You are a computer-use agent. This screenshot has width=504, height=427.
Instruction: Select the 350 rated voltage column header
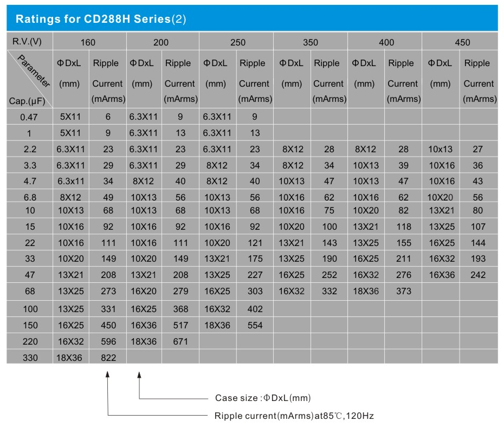coord(311,42)
